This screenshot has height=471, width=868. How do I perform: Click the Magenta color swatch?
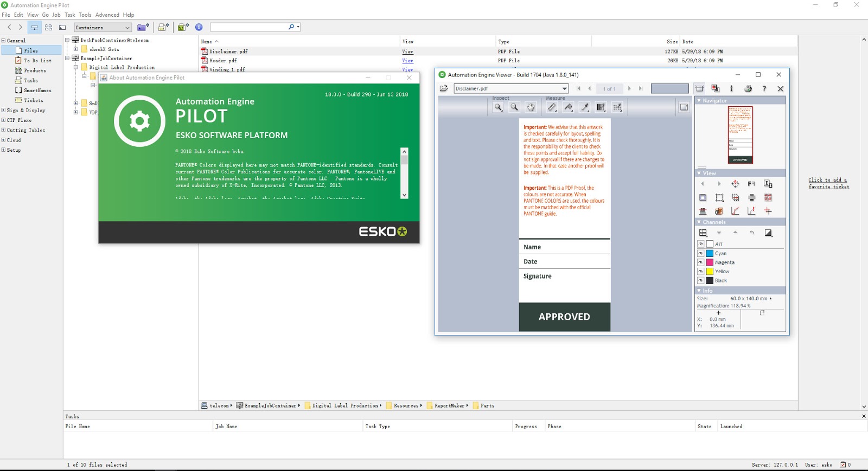[x=710, y=262]
